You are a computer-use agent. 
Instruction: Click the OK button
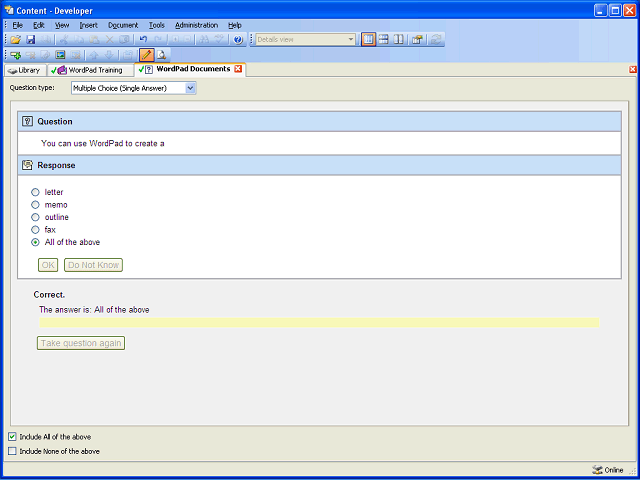click(x=48, y=265)
